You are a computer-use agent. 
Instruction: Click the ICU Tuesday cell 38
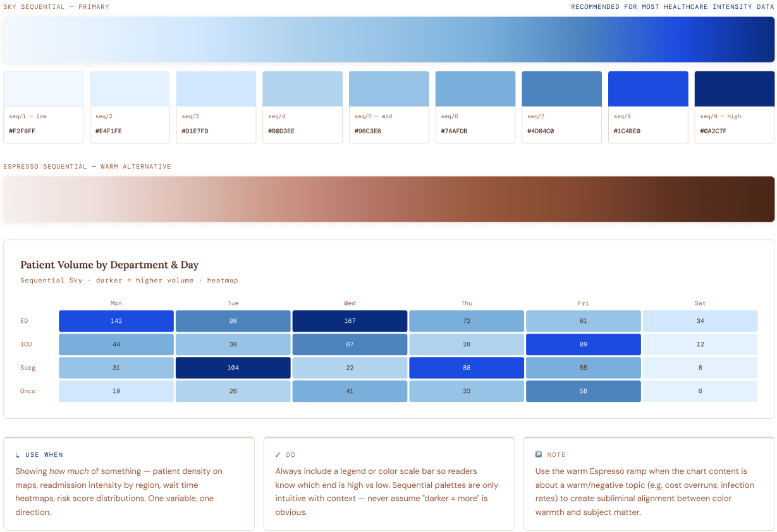click(233, 344)
